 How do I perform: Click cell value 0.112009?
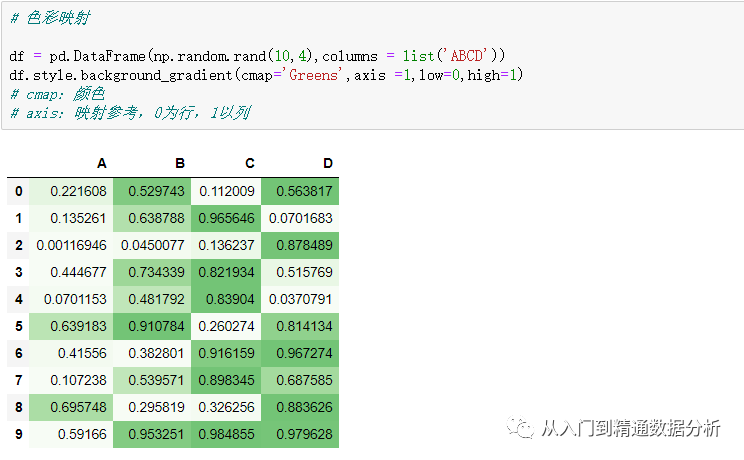tap(227, 191)
